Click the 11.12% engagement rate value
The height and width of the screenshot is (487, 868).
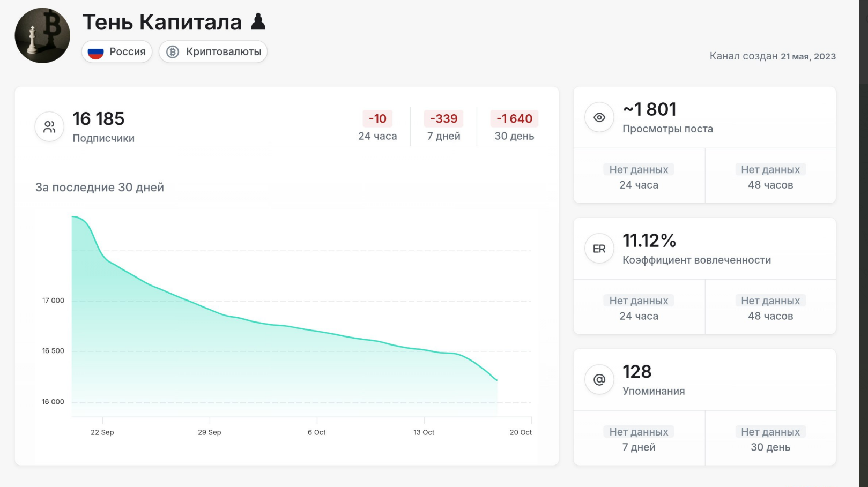tap(649, 241)
